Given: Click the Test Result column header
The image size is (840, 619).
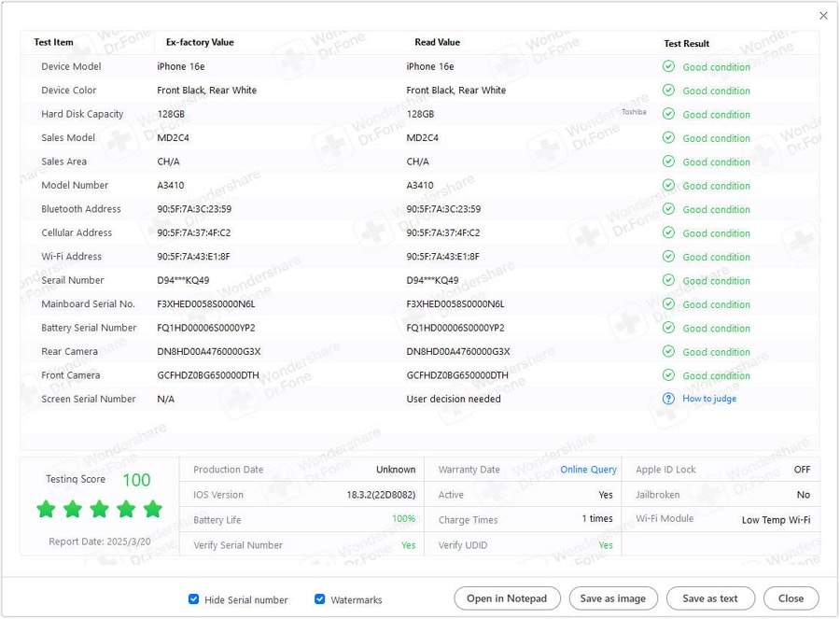Looking at the screenshot, I should tap(687, 43).
